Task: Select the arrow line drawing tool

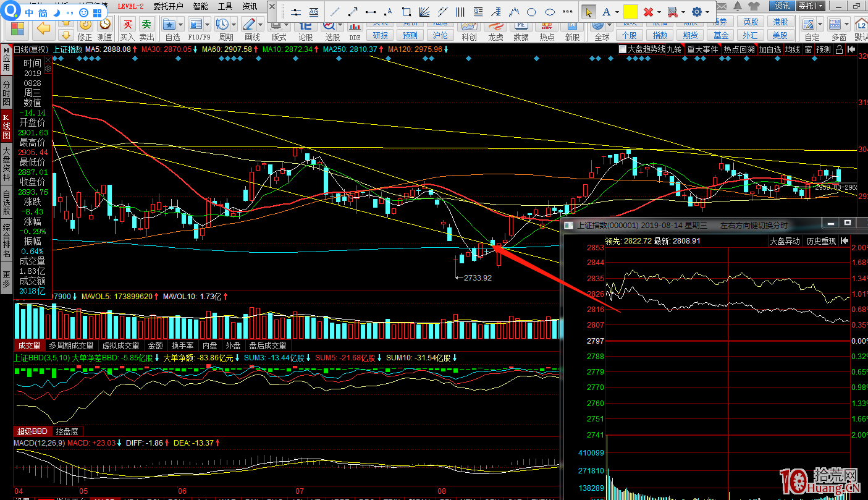Action: point(353,12)
